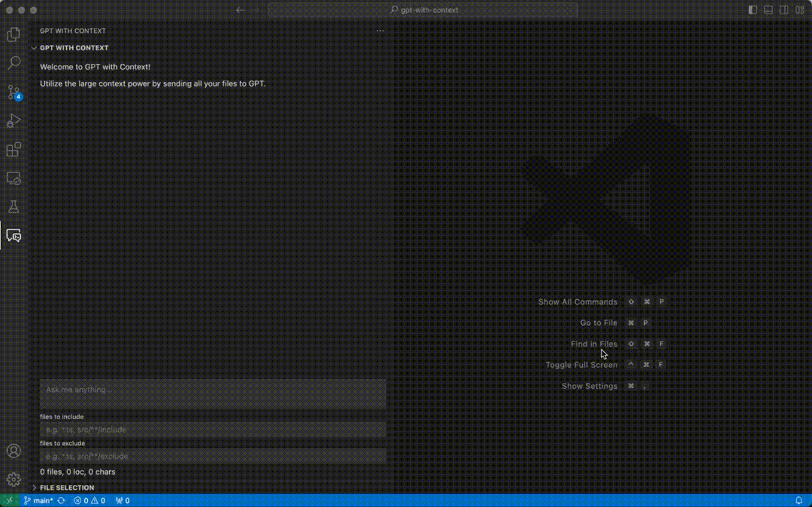Open the Customize Layout icon

[x=799, y=10]
